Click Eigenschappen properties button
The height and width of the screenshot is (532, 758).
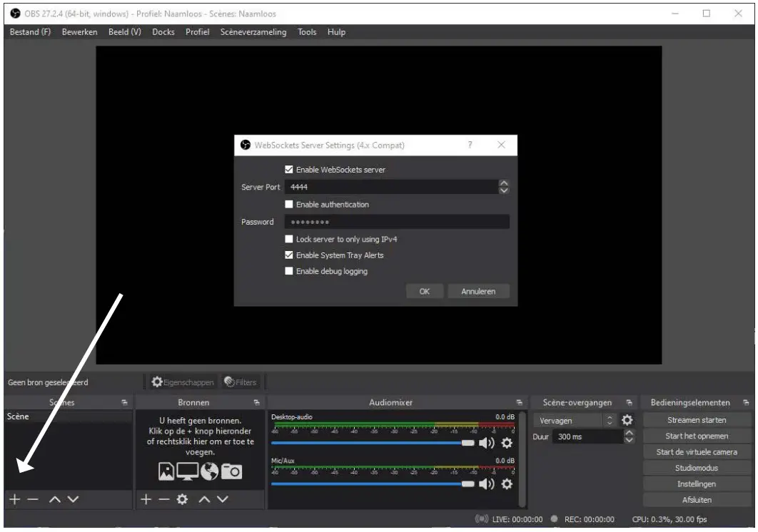pyautogui.click(x=182, y=382)
